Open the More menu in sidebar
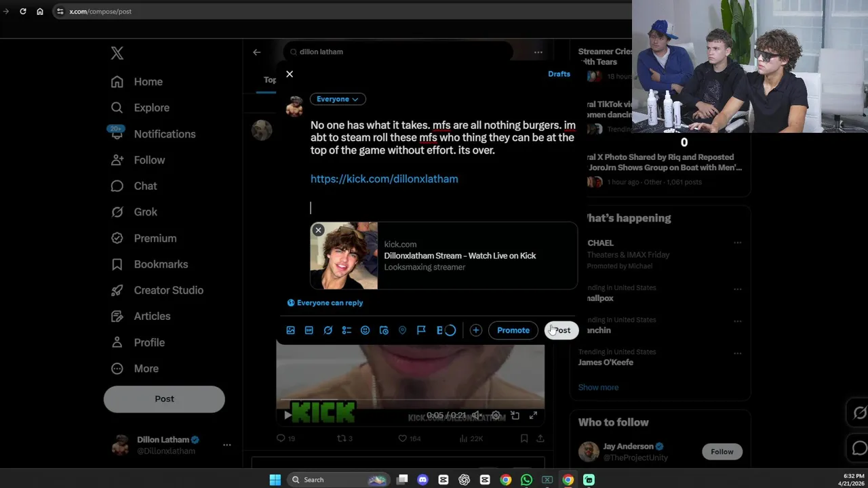868x488 pixels. tap(135, 369)
